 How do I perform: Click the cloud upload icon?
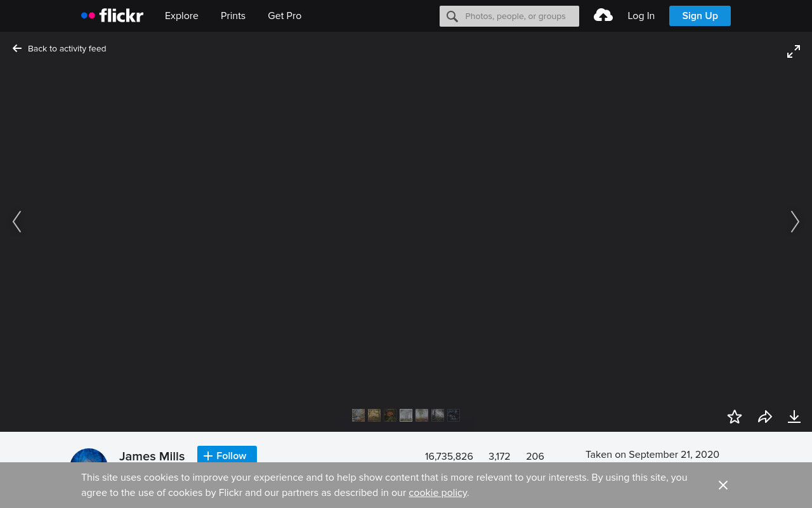(603, 15)
